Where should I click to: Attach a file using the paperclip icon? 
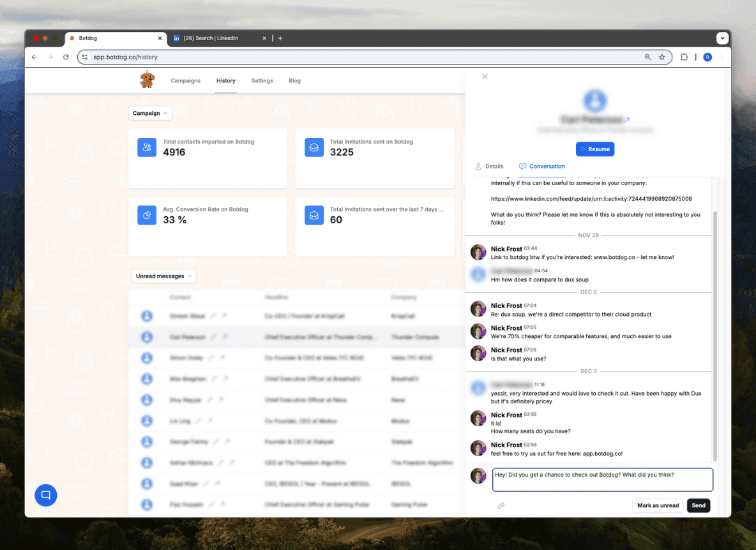pyautogui.click(x=501, y=505)
